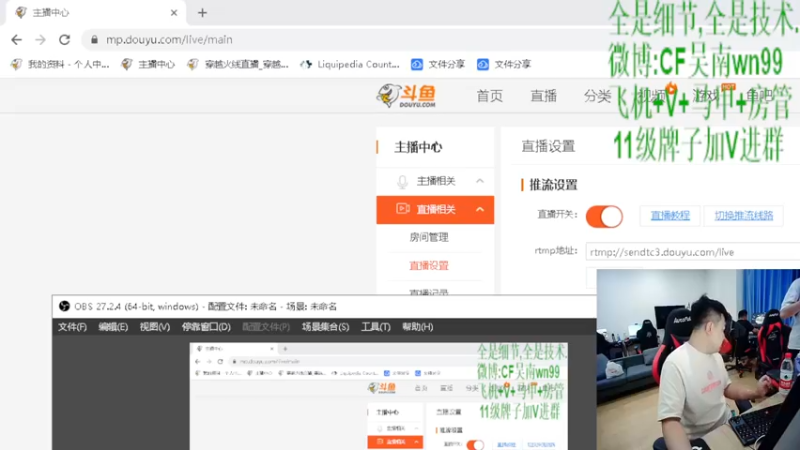The image size is (800, 450).
Task: Click the 直播设置 page heading
Action: click(x=548, y=146)
